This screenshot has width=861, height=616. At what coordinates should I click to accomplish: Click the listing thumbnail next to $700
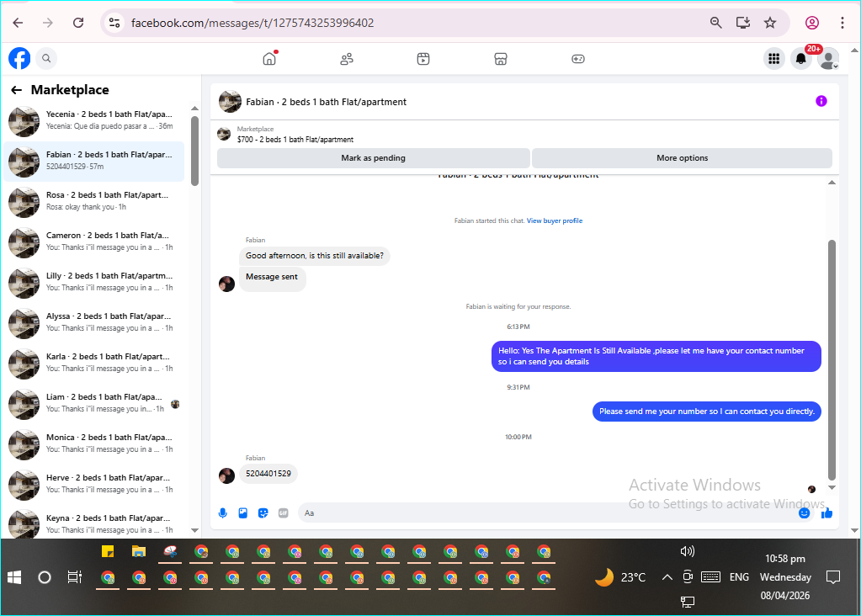224,134
